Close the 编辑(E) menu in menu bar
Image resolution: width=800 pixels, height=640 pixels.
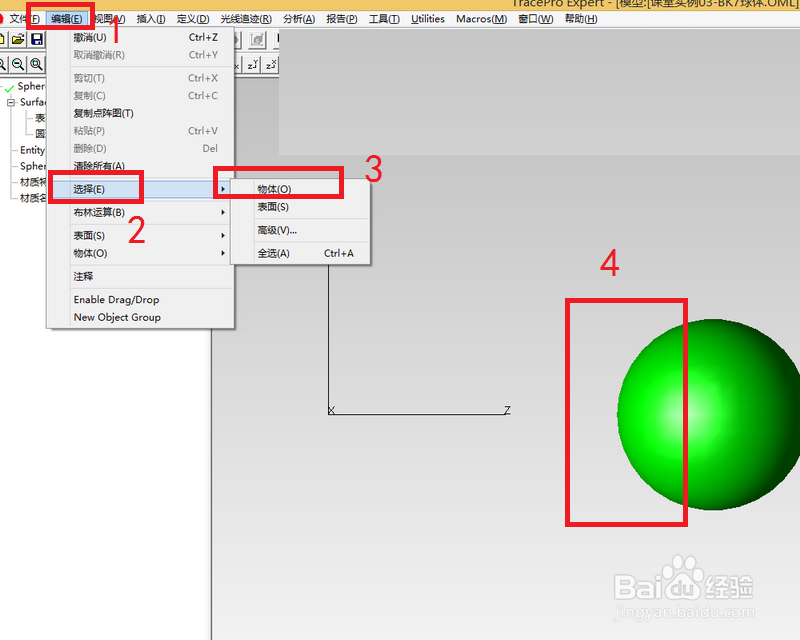(x=67, y=19)
